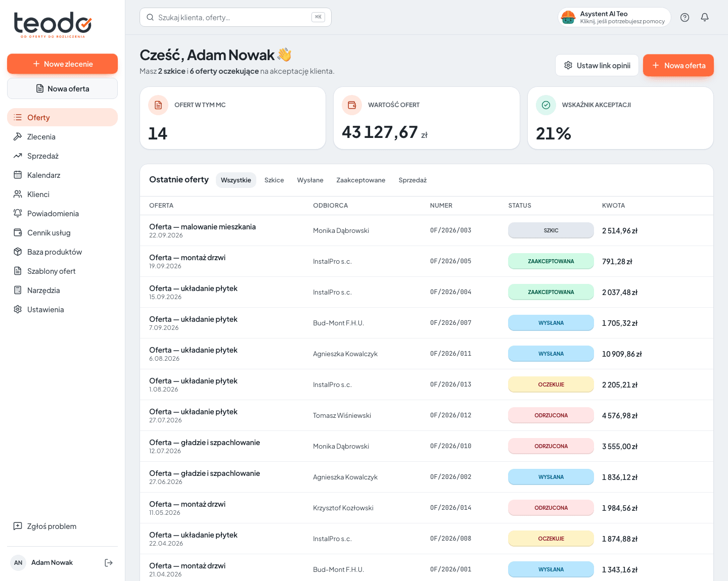This screenshot has width=728, height=581.
Task: Select the Wszystkie tab
Action: (236, 180)
